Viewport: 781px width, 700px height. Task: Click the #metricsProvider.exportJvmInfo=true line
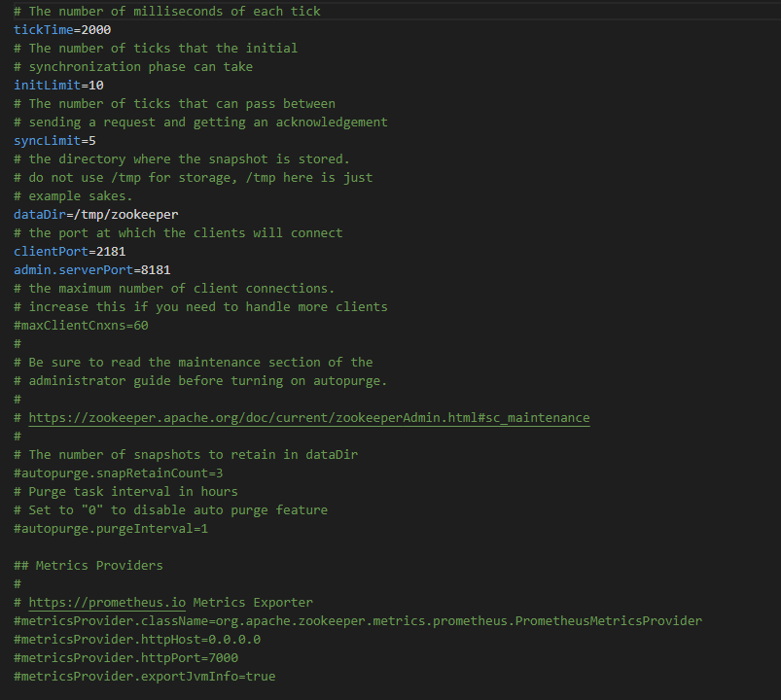coord(144,676)
